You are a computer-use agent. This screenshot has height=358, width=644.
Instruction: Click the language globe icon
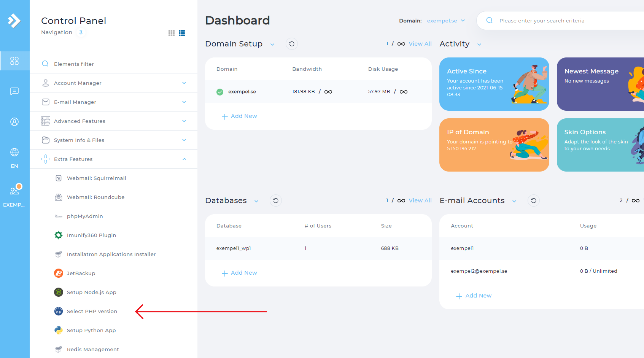14,153
